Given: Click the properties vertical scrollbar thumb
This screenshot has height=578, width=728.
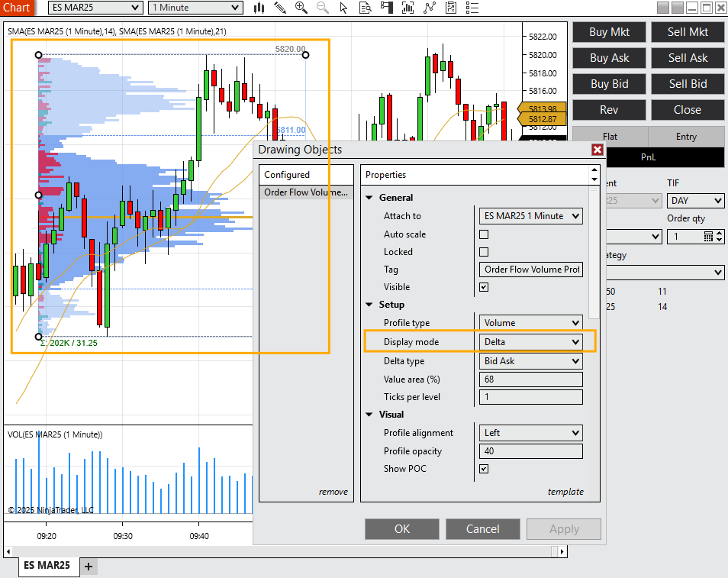Looking at the screenshot, I should pyautogui.click(x=594, y=253).
